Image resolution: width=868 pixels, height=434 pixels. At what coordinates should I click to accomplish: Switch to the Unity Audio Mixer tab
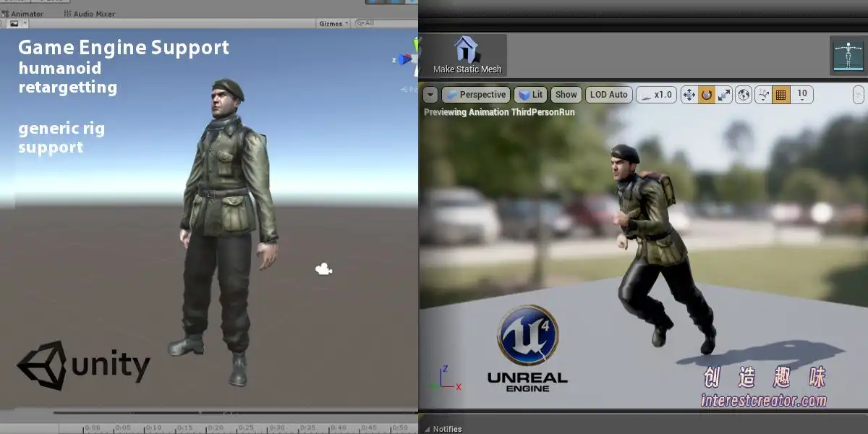pos(89,14)
